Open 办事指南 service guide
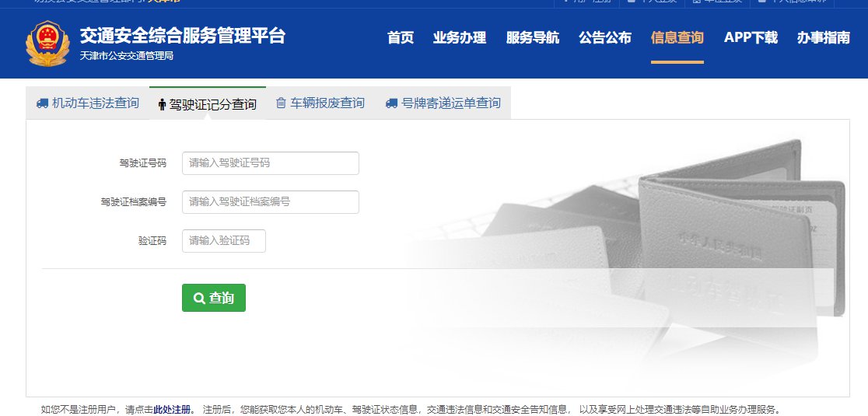This screenshot has height=416, width=868. (823, 37)
